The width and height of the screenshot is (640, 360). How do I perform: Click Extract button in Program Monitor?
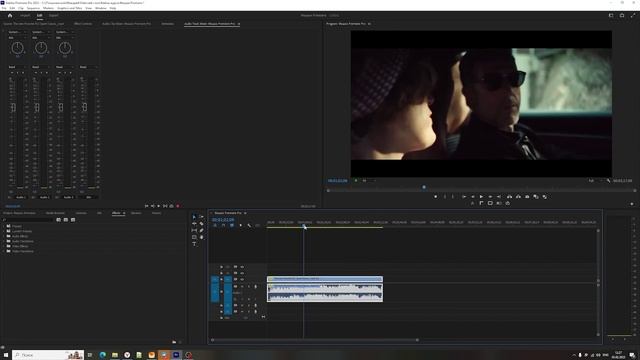[518, 197]
